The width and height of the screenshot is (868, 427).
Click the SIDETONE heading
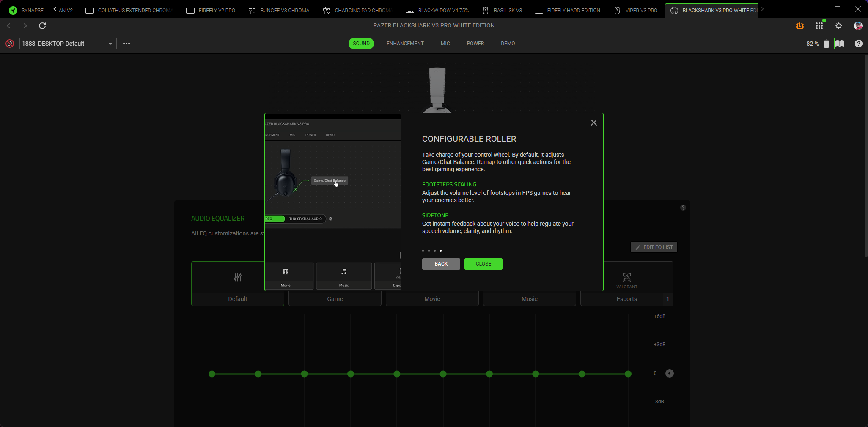click(435, 216)
